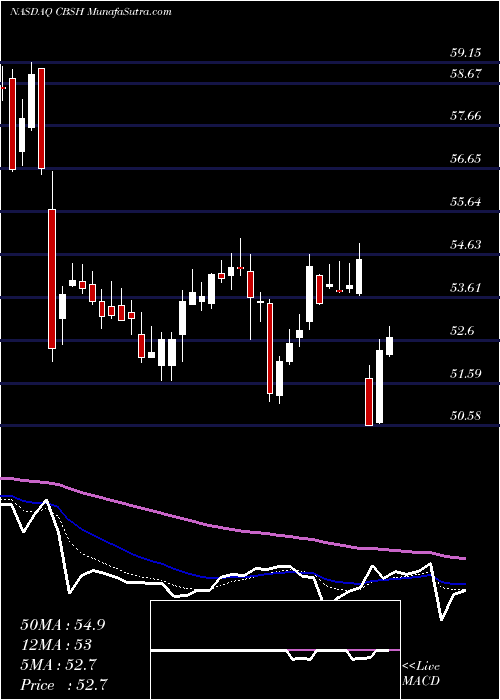The height and width of the screenshot is (700, 500).
Task: Select the 56.65 price level label
Action: click(465, 159)
